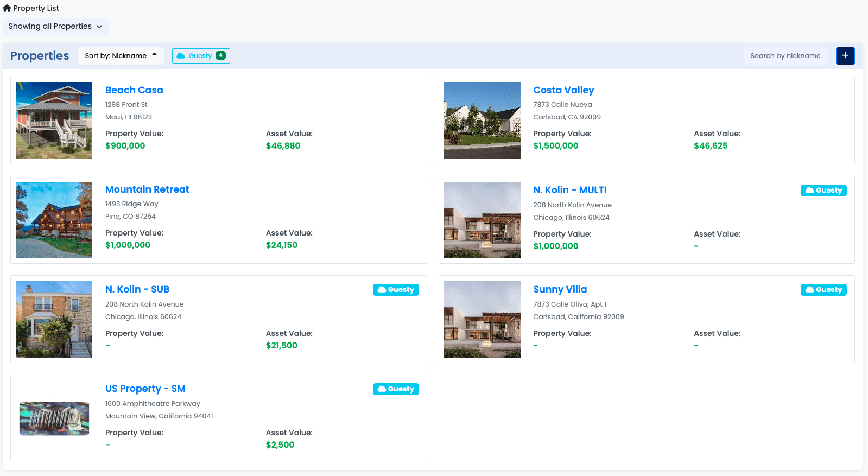Open the N. Kolin - SUB link

(x=137, y=289)
